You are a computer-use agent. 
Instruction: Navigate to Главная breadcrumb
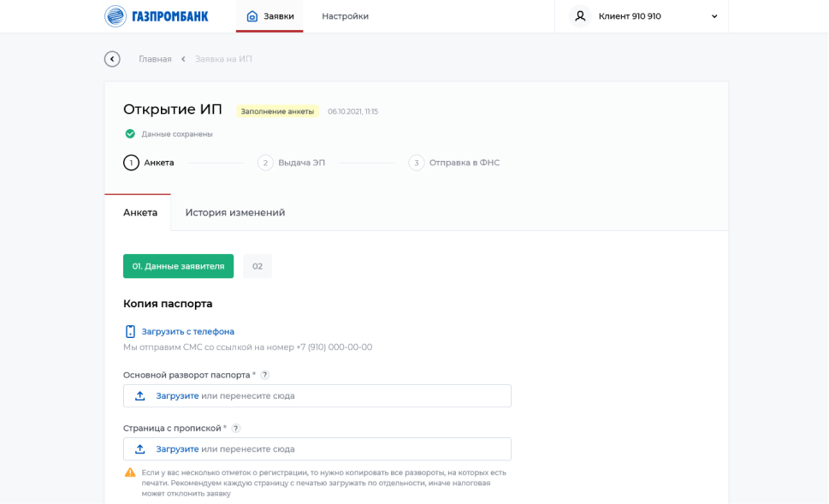(155, 59)
